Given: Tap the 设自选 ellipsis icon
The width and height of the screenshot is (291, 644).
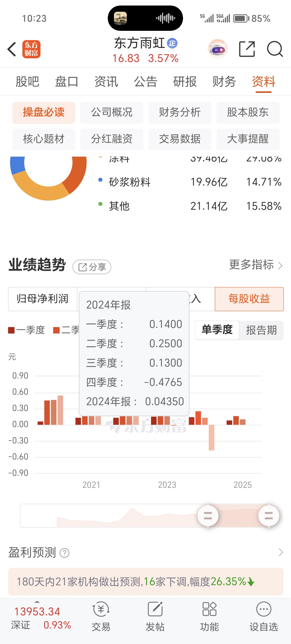Looking at the screenshot, I should pyautogui.click(x=264, y=609).
